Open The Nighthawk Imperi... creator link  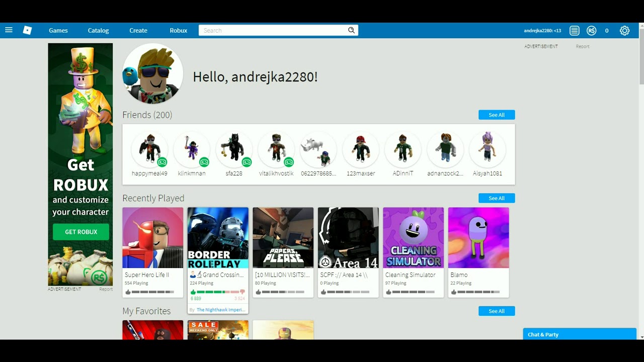point(221,310)
